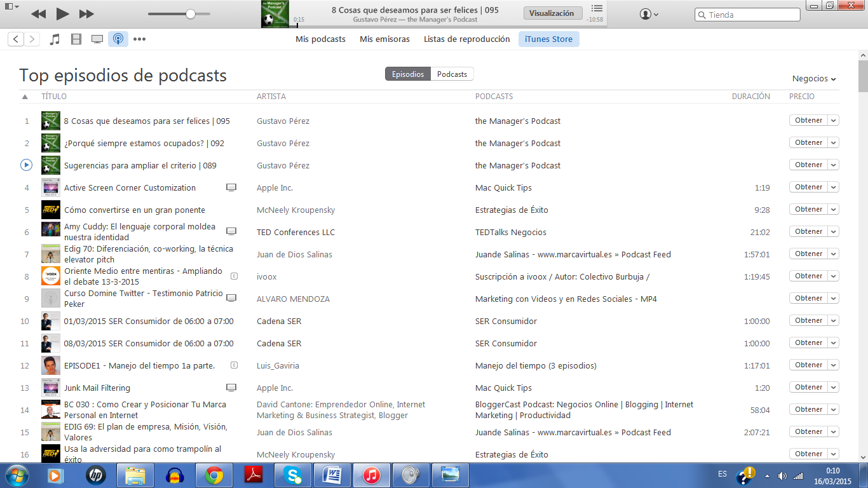
Task: Sort by the DURACIÓN column header
Action: point(751,97)
